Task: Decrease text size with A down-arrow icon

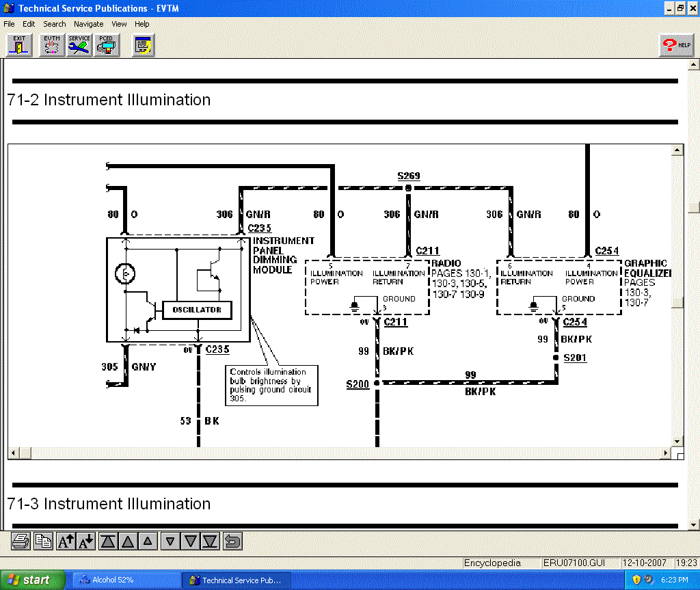Action: (x=87, y=541)
